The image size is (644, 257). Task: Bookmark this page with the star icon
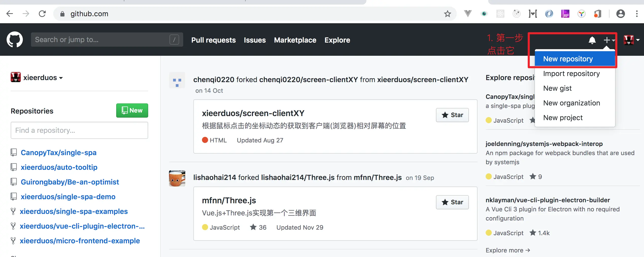pyautogui.click(x=448, y=14)
